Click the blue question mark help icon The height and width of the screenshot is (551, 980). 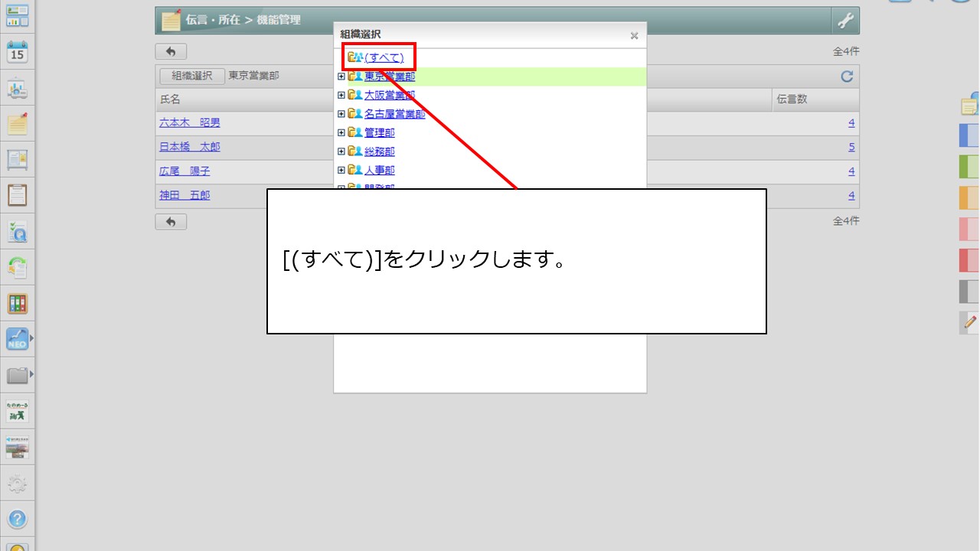[17, 520]
